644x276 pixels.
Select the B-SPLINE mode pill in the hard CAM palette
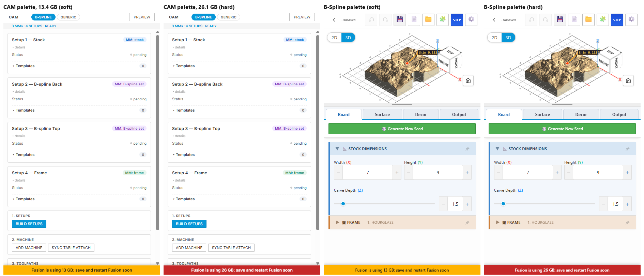203,17
